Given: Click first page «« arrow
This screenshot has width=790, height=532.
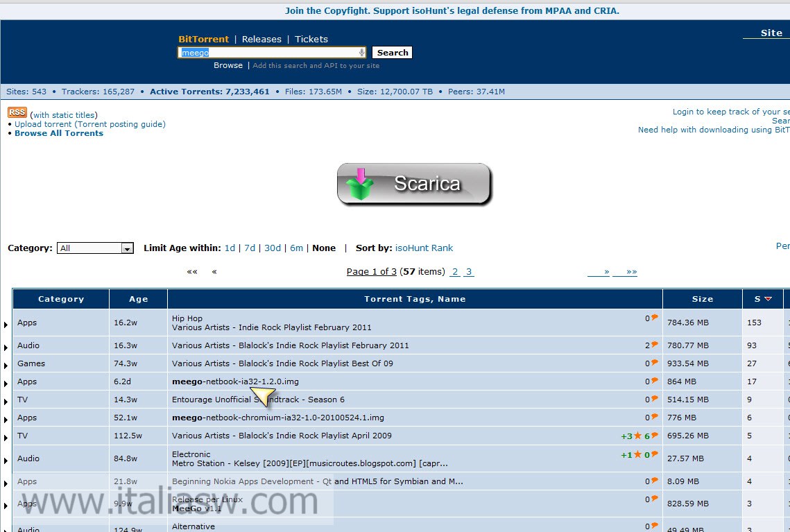Looking at the screenshot, I should 192,272.
